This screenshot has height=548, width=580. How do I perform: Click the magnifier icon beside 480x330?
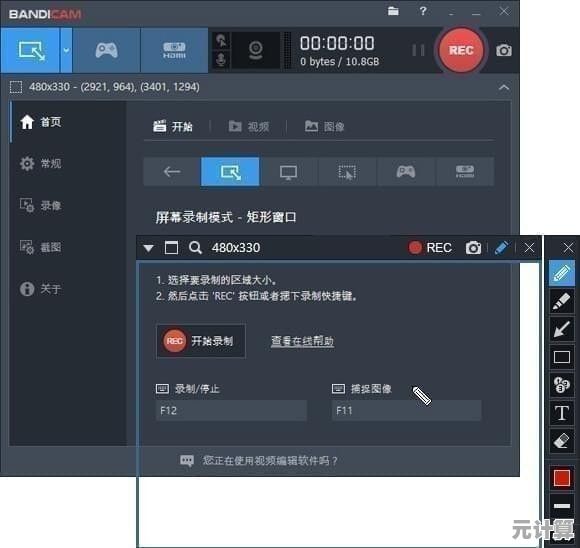coord(195,248)
